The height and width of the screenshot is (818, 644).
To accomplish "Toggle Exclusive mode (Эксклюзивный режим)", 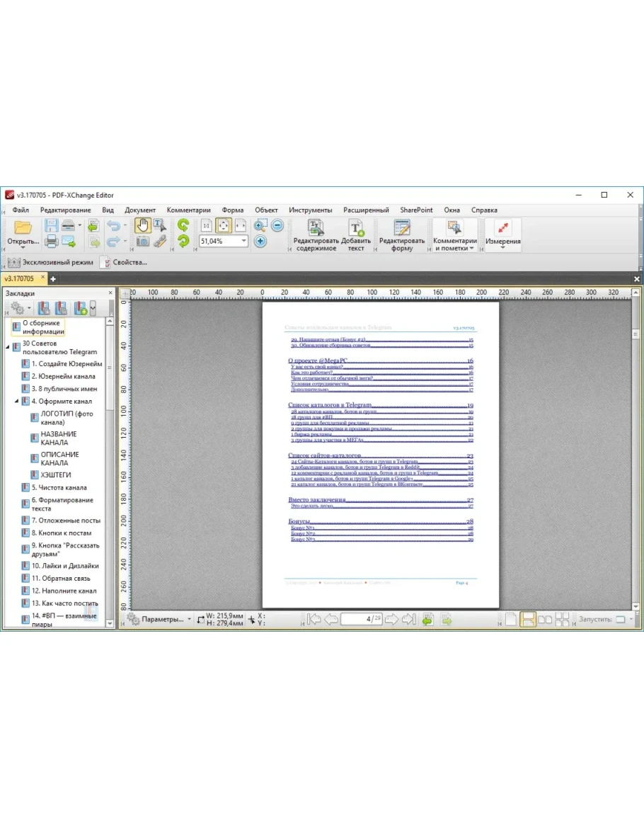I will coord(50,262).
